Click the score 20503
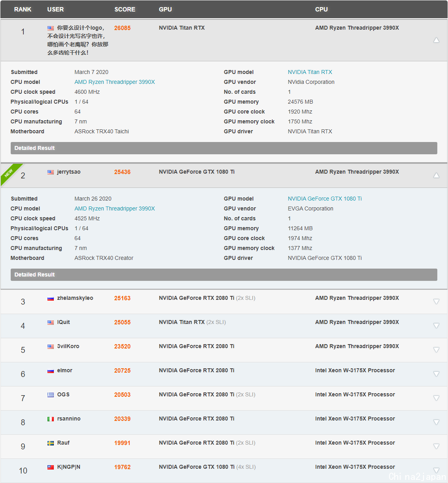448x483 pixels. tap(122, 395)
